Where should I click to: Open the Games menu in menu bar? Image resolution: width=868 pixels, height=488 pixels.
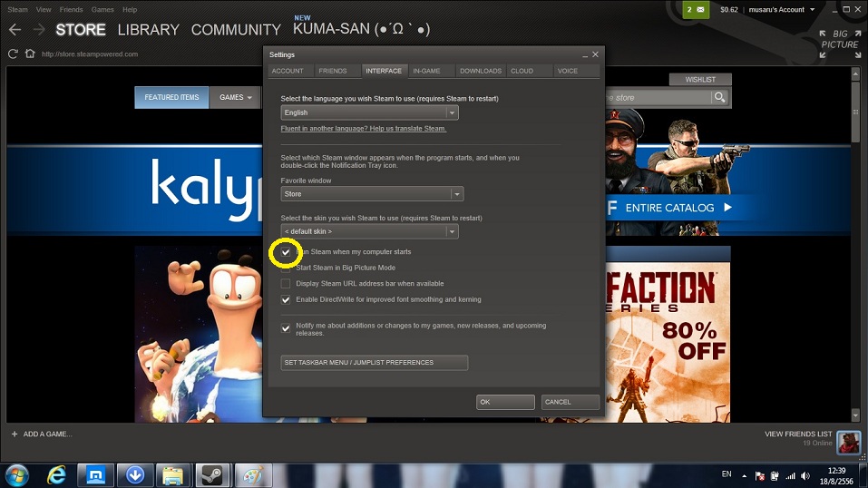pyautogui.click(x=102, y=9)
